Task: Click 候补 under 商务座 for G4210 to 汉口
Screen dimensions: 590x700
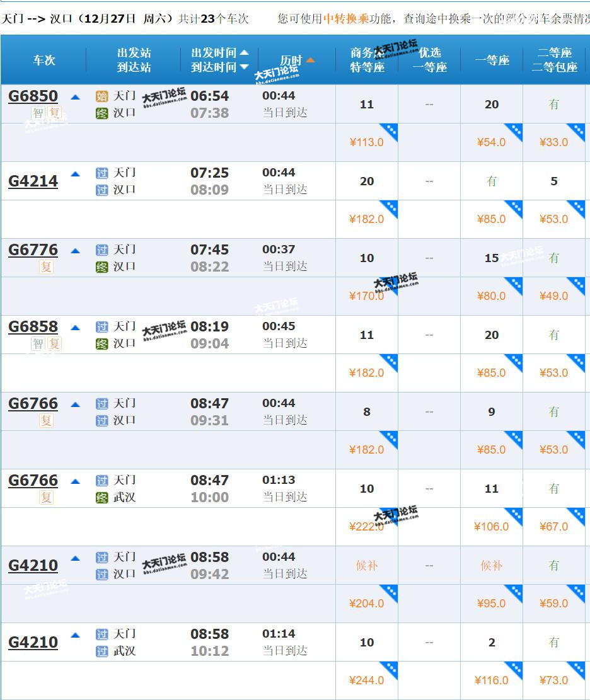Action: (366, 566)
